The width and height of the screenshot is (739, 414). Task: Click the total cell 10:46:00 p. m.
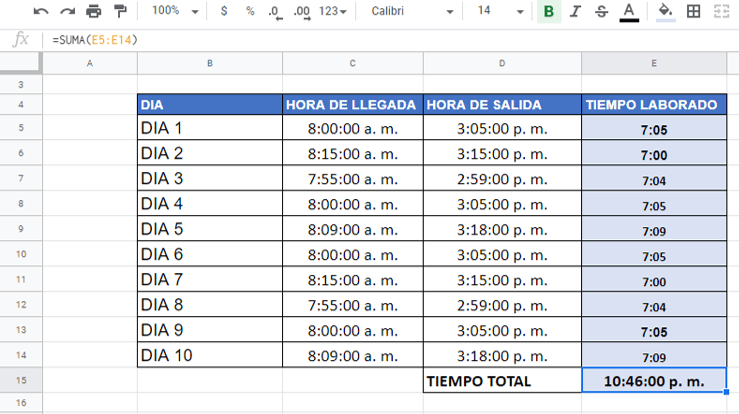(x=654, y=380)
